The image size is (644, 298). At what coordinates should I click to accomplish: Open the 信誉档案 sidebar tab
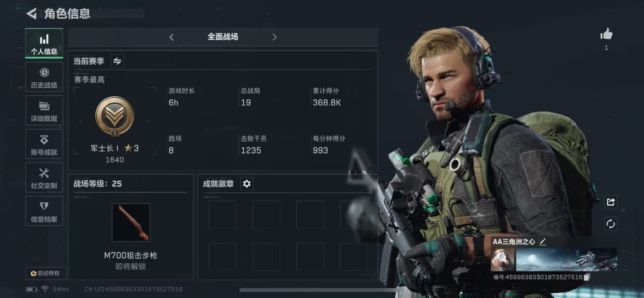tap(44, 211)
